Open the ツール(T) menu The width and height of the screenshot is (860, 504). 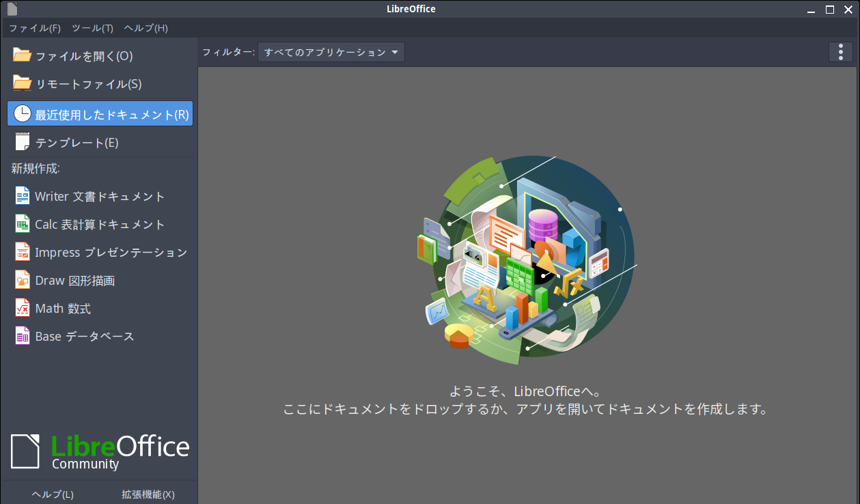pyautogui.click(x=92, y=28)
